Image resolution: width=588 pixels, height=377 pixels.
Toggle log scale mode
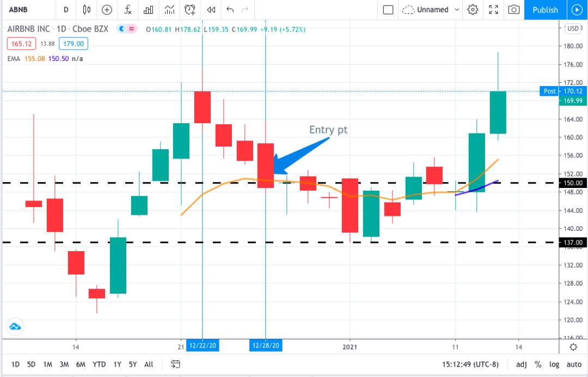[x=554, y=364]
